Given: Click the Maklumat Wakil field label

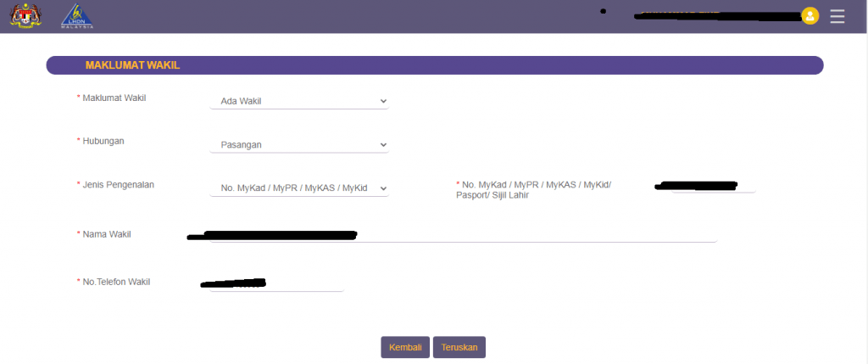Looking at the screenshot, I should click(x=114, y=98).
